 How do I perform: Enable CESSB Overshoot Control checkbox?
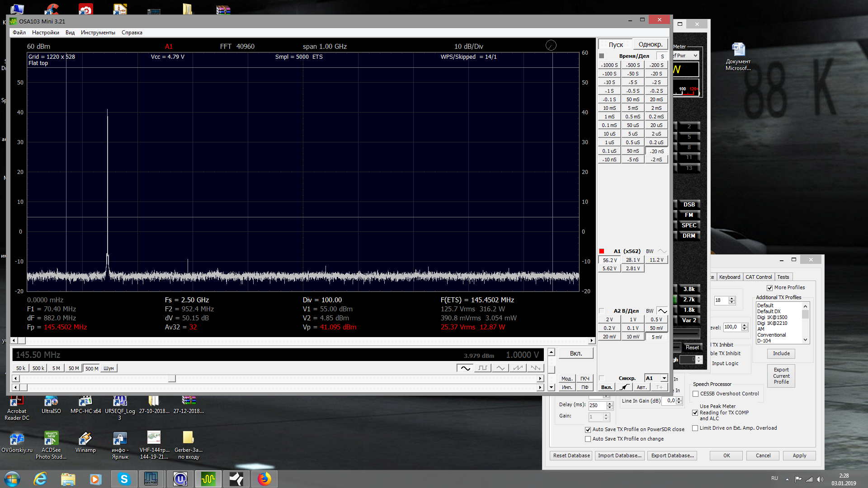tap(696, 394)
